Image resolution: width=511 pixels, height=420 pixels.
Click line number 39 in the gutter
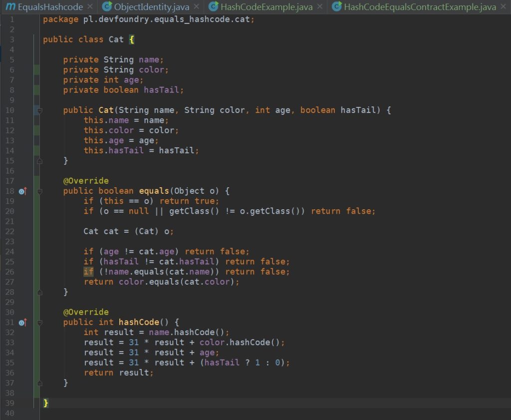(10, 403)
